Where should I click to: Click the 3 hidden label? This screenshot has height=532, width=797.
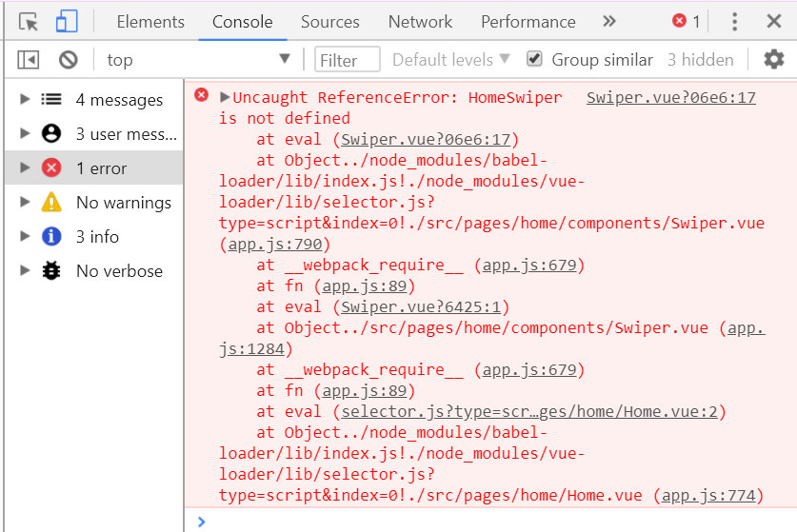(x=701, y=60)
